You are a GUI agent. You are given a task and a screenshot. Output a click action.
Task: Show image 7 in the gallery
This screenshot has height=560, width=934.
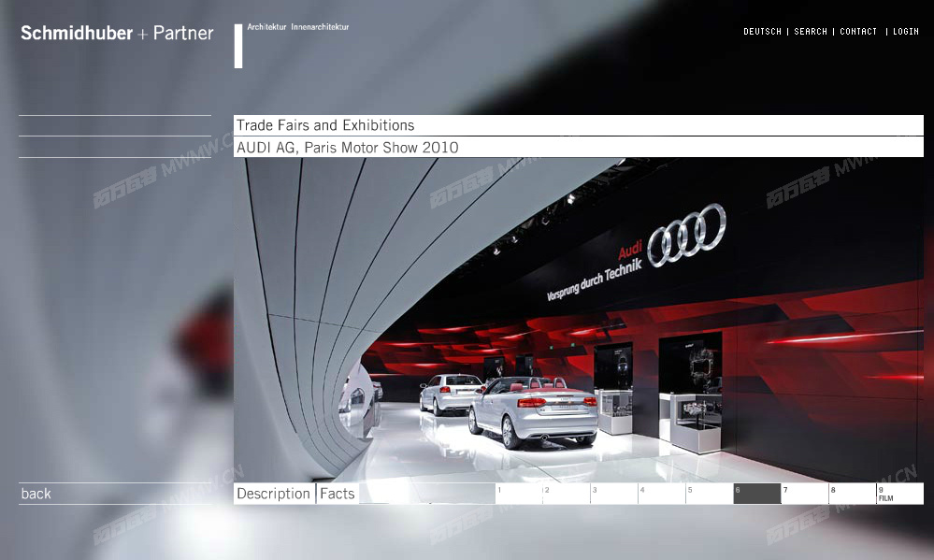point(804,494)
